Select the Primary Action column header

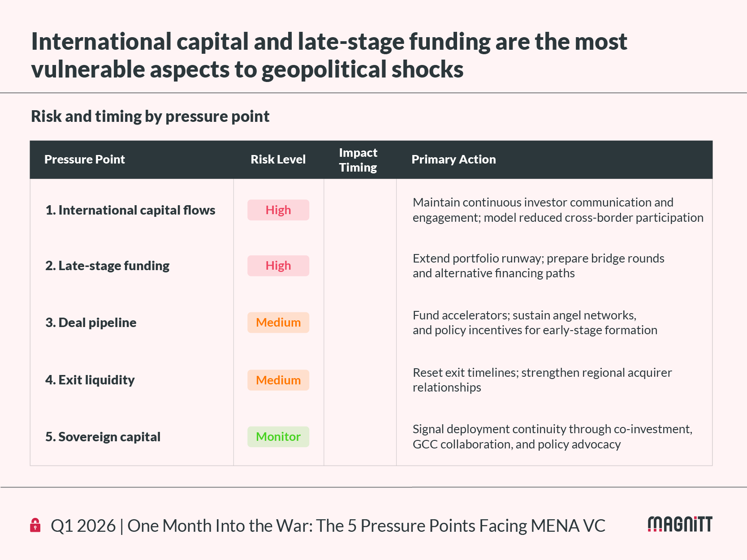(x=453, y=159)
